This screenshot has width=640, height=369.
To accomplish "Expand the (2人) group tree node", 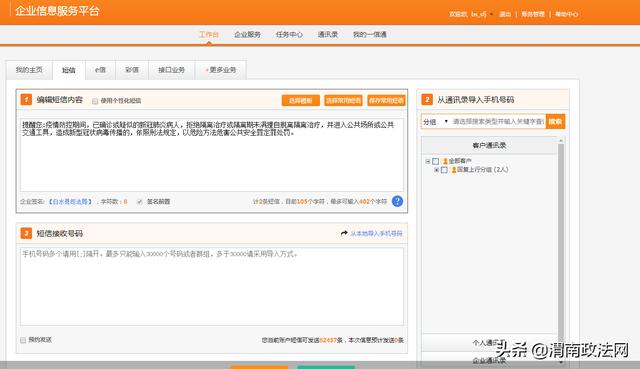I will pyautogui.click(x=436, y=170).
